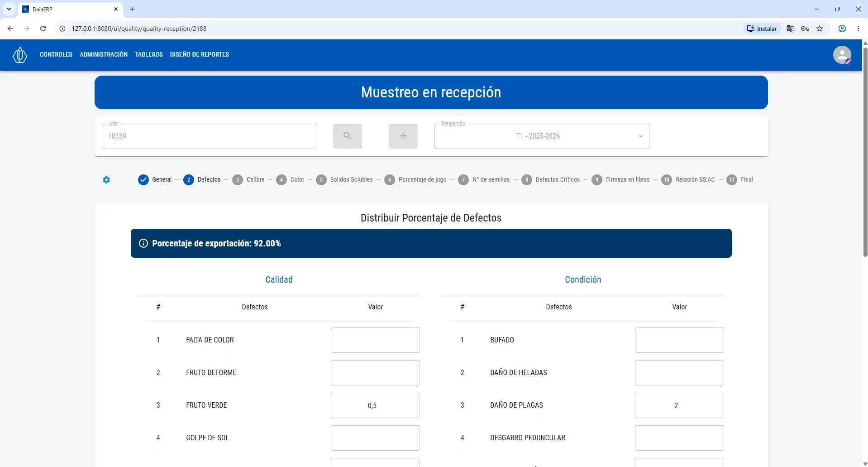Screen dimensions: 868x467
Task: Click the BUFADO value field
Action: pos(679,340)
